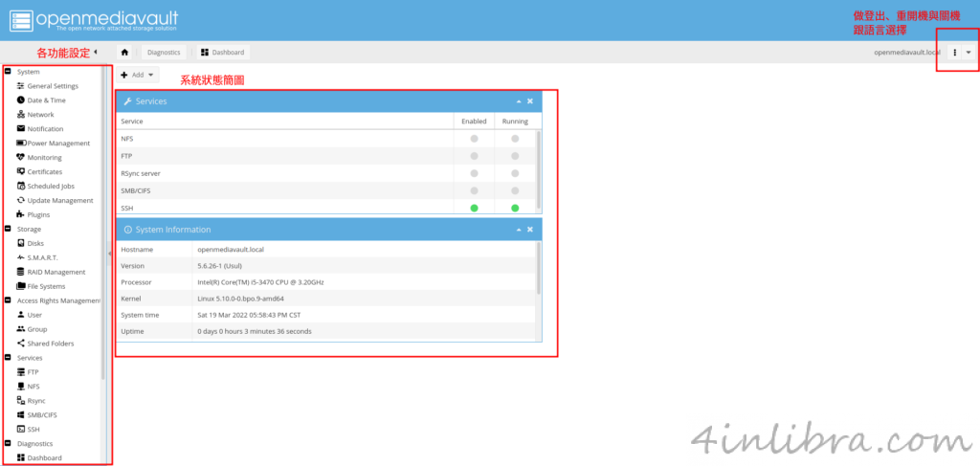Viewport: 980px width, 466px height.
Task: Open Power Management in the sidebar
Action: [57, 144]
